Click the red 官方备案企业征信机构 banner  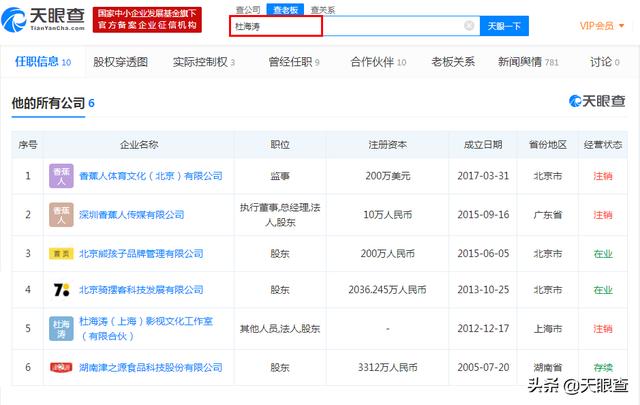[147, 20]
